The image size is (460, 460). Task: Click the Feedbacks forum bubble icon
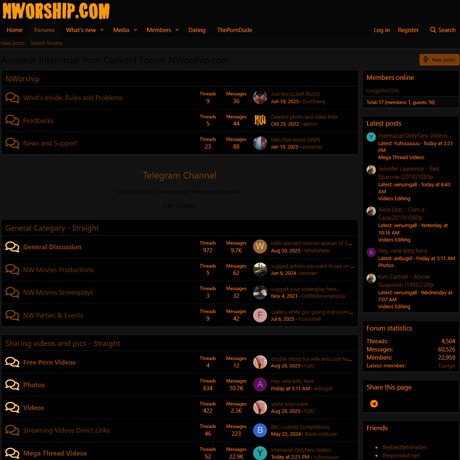click(12, 120)
